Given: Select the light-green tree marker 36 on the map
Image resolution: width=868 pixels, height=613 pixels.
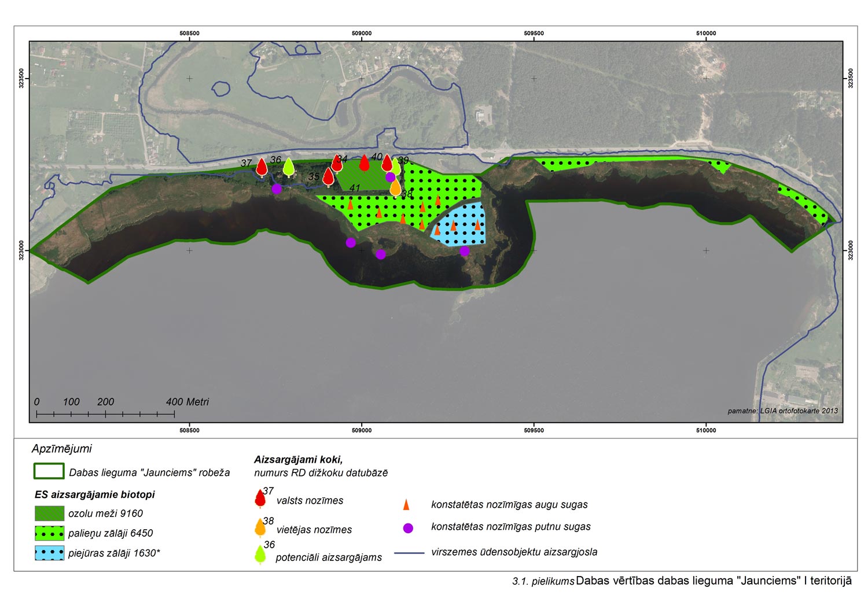Looking at the screenshot, I should click(289, 167).
